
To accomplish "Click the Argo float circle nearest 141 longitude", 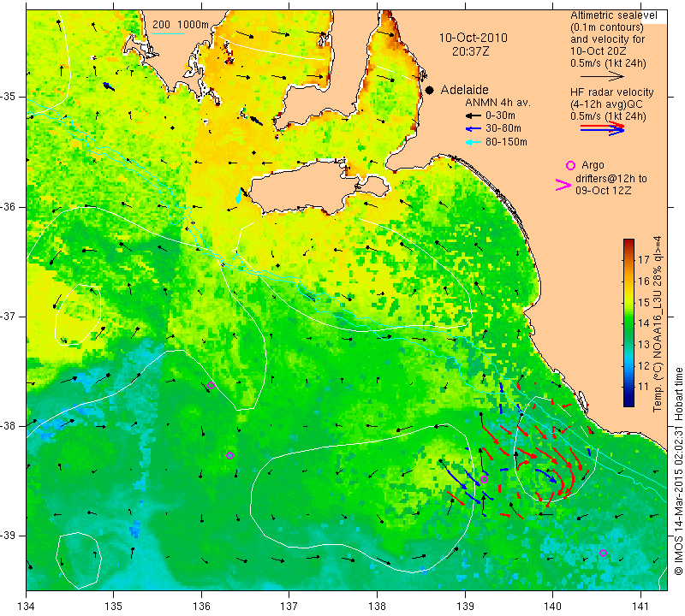I will [603, 554].
